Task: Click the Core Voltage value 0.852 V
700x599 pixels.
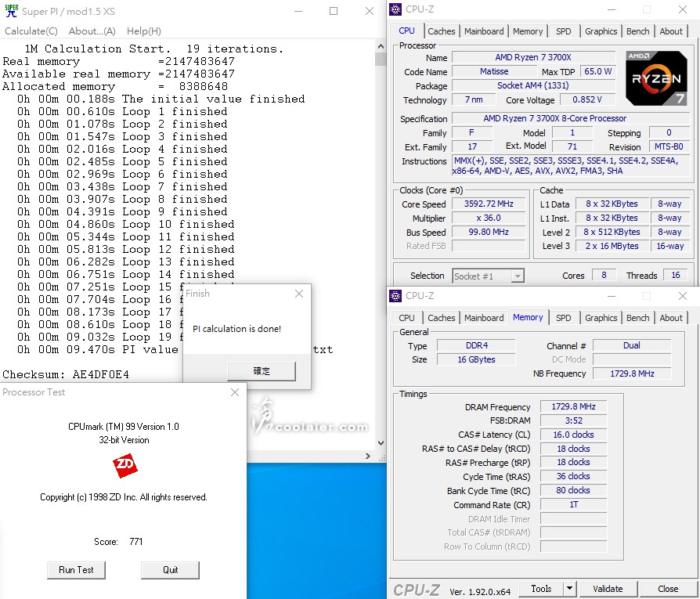Action: tap(587, 99)
